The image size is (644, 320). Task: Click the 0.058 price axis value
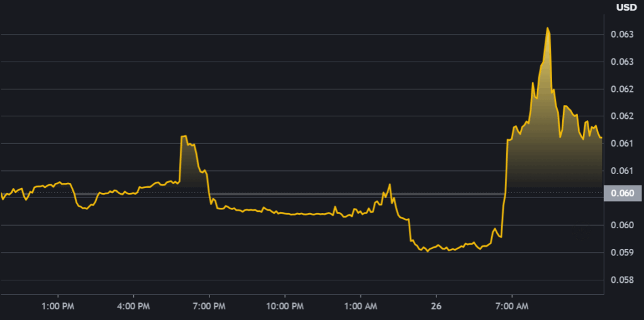(621, 280)
